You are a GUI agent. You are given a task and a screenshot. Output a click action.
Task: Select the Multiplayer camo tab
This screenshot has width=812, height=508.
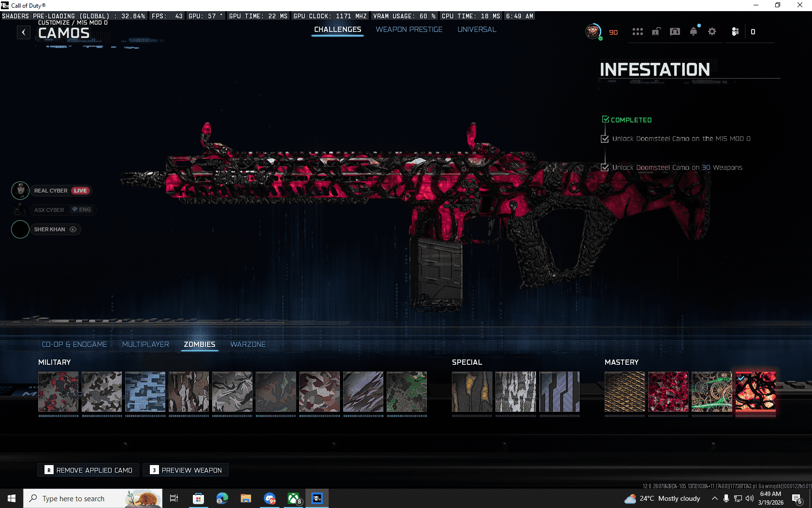(145, 344)
